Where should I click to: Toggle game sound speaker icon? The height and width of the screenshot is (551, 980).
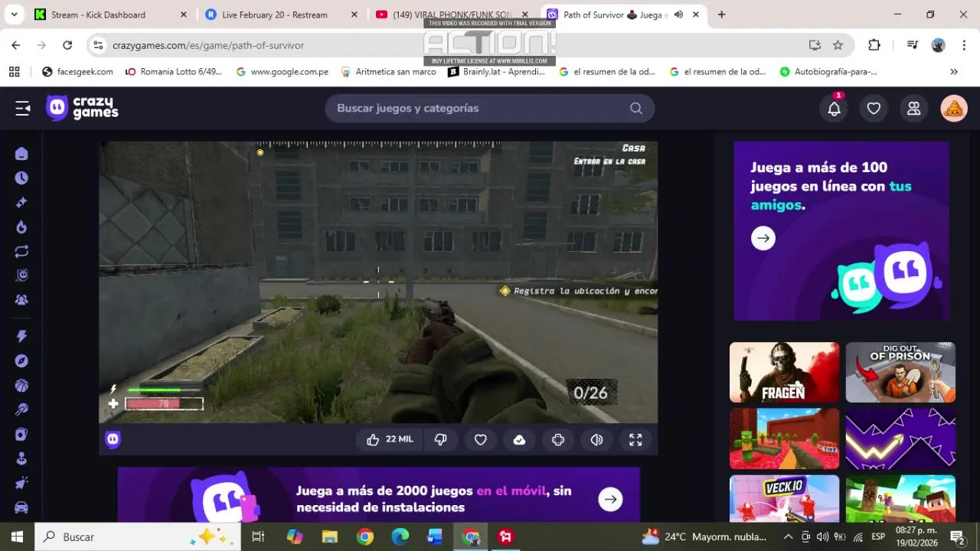(x=596, y=439)
